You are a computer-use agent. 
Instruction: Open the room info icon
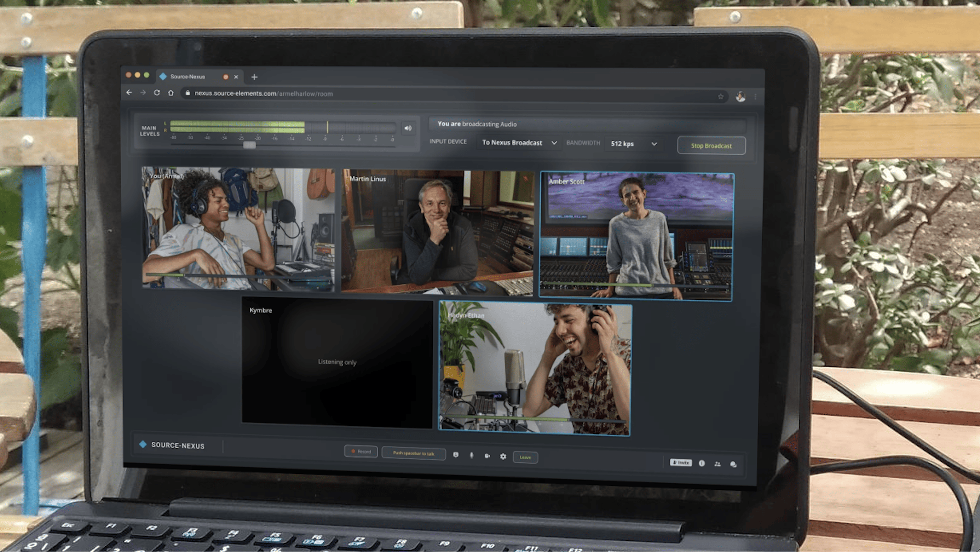(701, 463)
